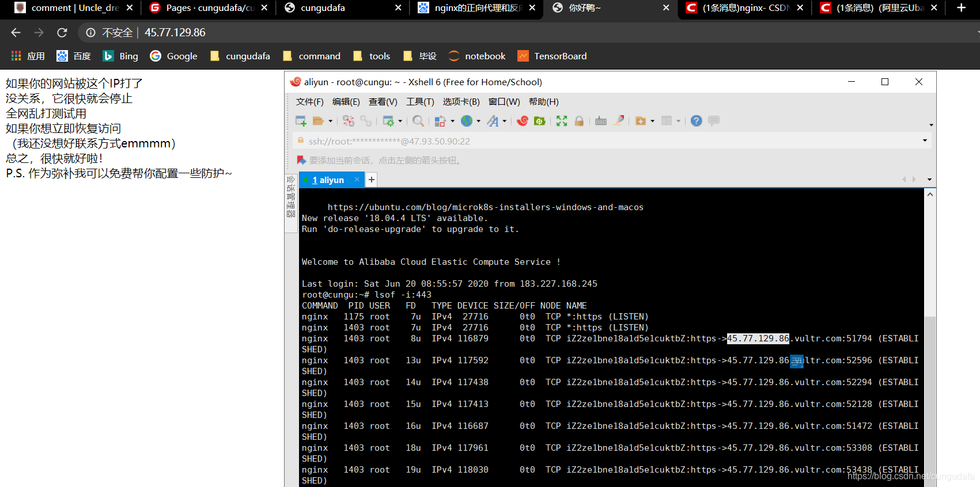This screenshot has width=980, height=487.
Task: Launch Xftp via the green toolbar icon
Action: [540, 121]
